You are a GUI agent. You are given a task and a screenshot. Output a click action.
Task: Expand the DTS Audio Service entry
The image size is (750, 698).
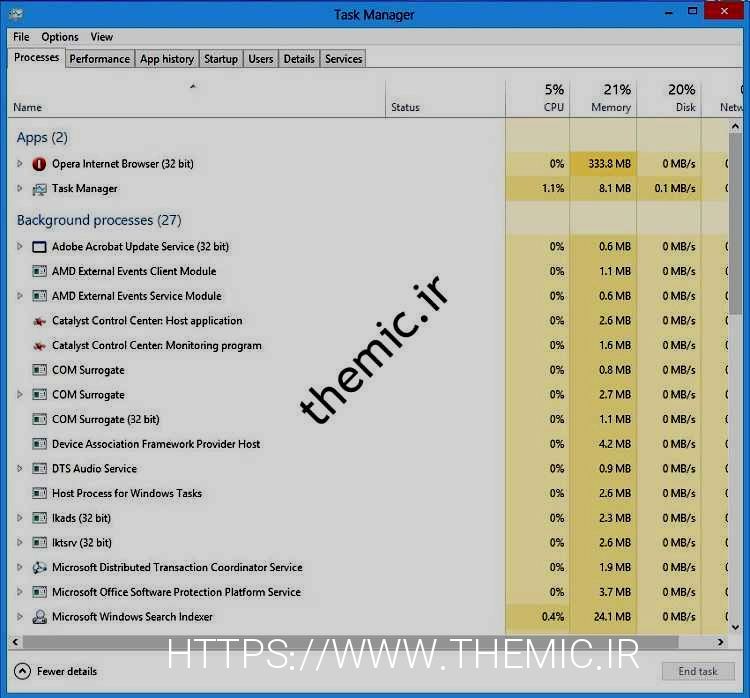(20, 468)
